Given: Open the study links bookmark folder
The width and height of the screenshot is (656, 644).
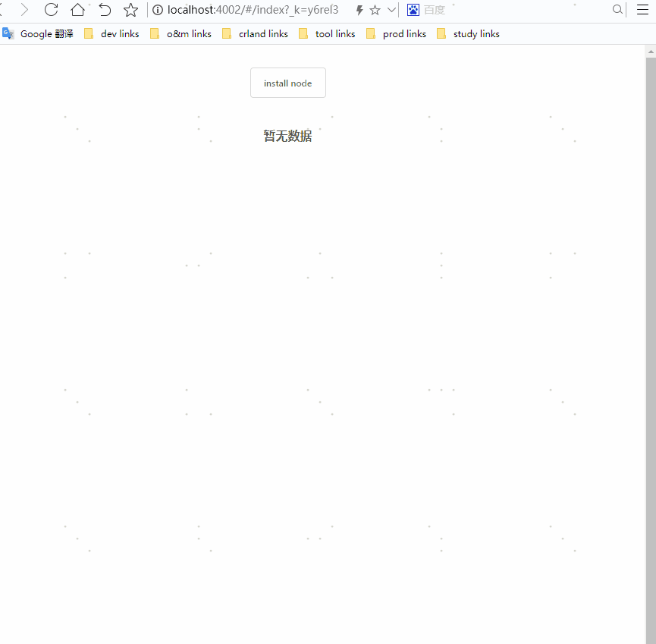Looking at the screenshot, I should pyautogui.click(x=468, y=34).
